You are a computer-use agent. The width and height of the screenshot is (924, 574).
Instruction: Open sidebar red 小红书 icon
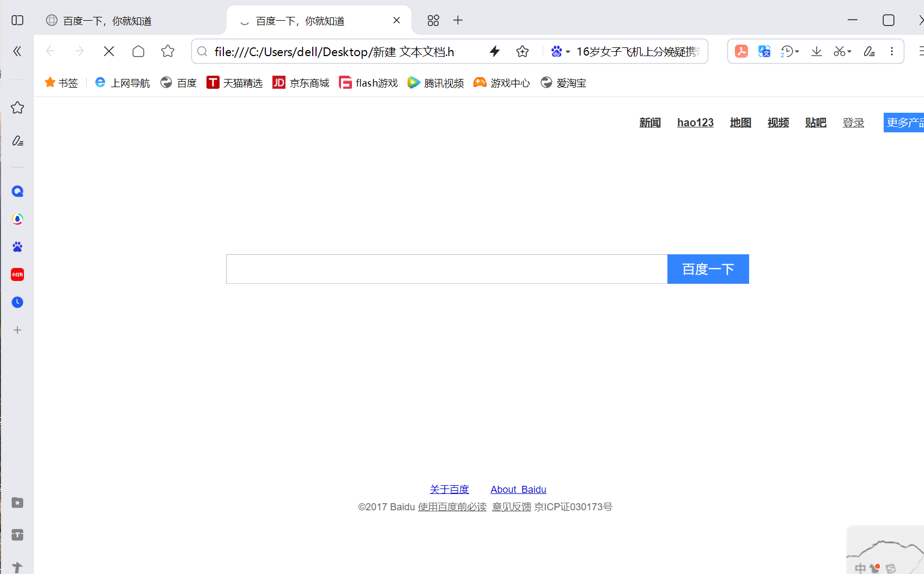click(17, 274)
